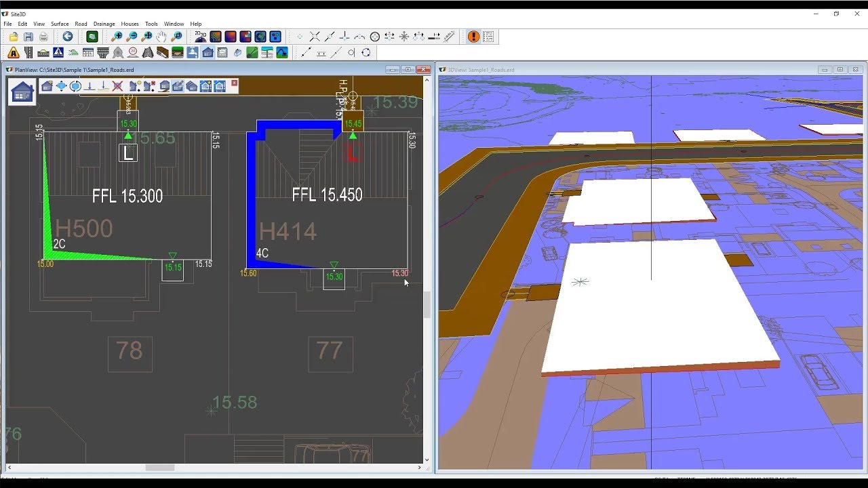Click the PlanView vertical scrollbar thumb
Image resolution: width=868 pixels, height=488 pixels.
coord(427,305)
